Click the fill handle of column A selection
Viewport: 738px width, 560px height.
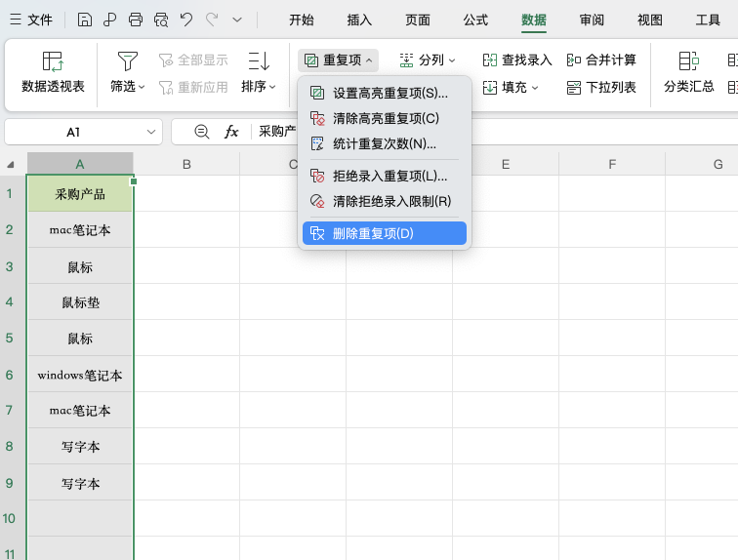(x=134, y=181)
